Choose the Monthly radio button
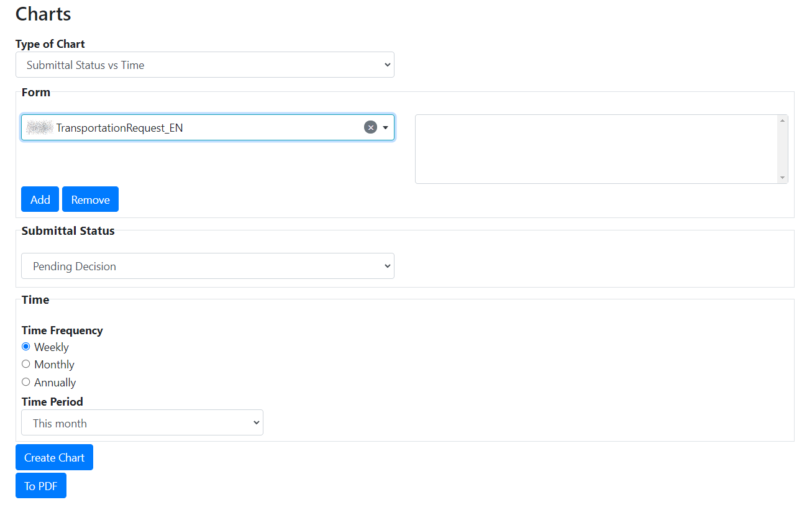The height and width of the screenshot is (510, 812). (x=26, y=364)
